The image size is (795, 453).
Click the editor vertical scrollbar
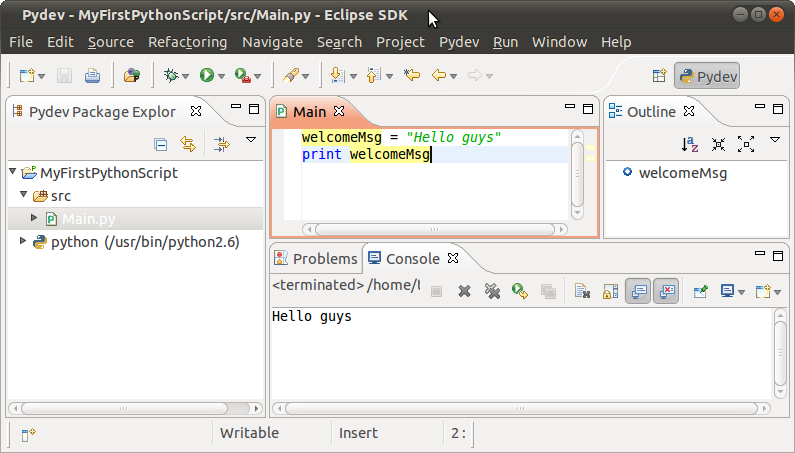coord(577,175)
